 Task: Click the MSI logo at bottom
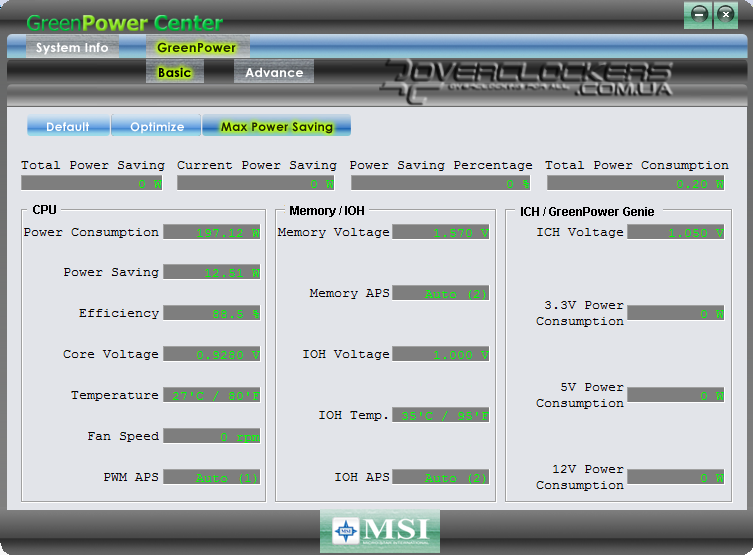coord(380,531)
